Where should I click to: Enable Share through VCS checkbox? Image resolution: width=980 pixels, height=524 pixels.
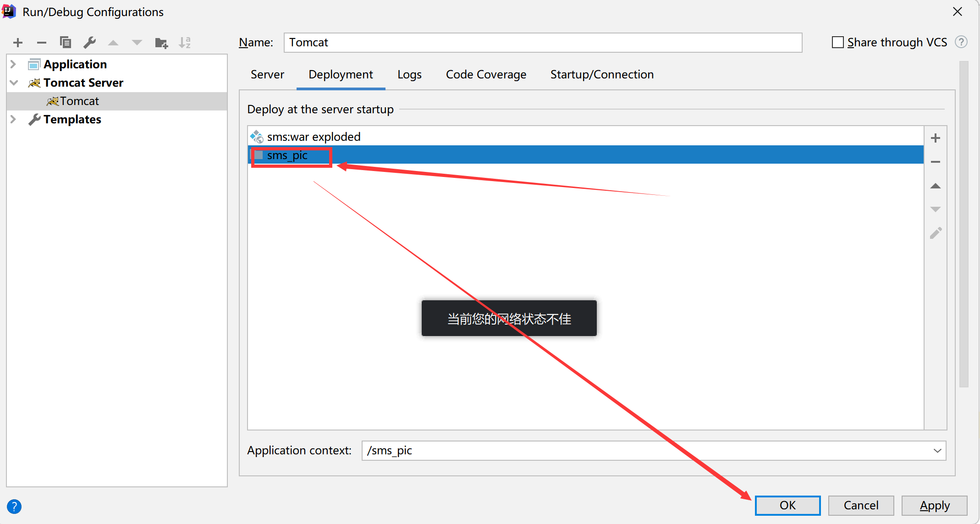coord(837,42)
